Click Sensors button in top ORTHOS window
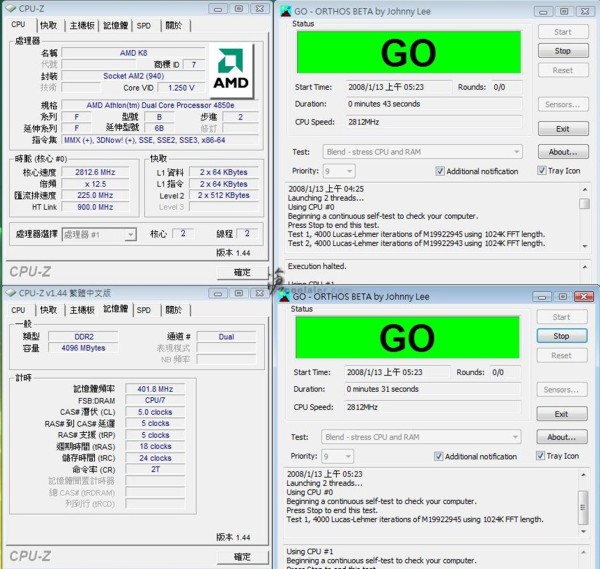 coord(563,104)
